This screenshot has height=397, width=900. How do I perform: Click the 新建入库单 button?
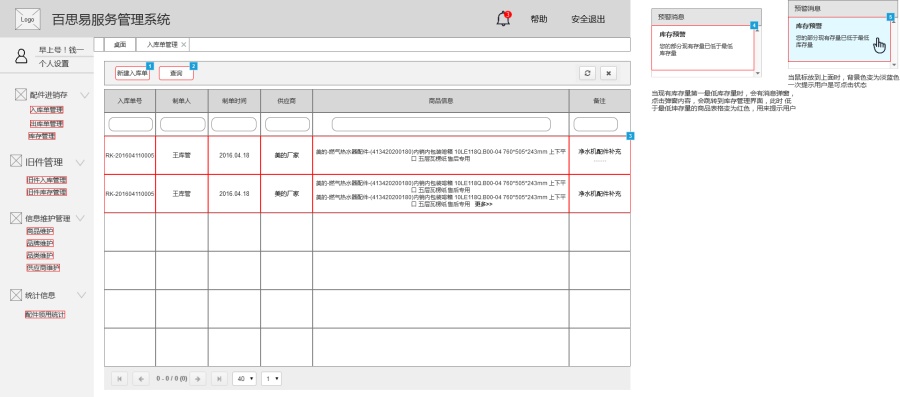point(132,73)
